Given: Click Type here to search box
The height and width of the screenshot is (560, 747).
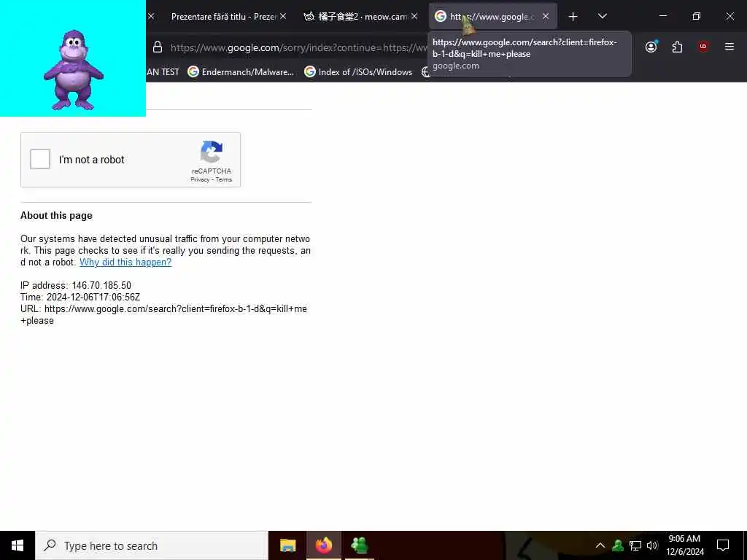Looking at the screenshot, I should coord(152,545).
